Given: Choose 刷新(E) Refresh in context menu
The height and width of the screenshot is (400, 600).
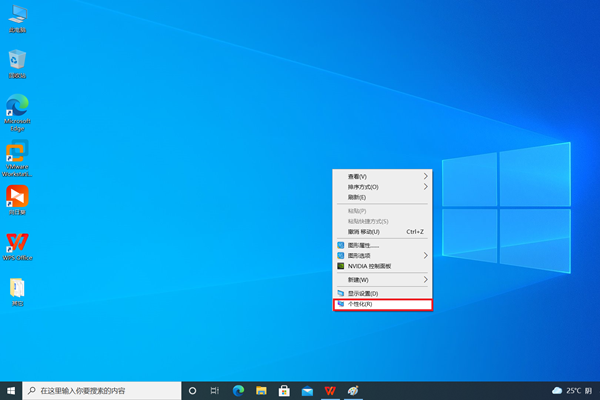Looking at the screenshot, I should [x=382, y=197].
